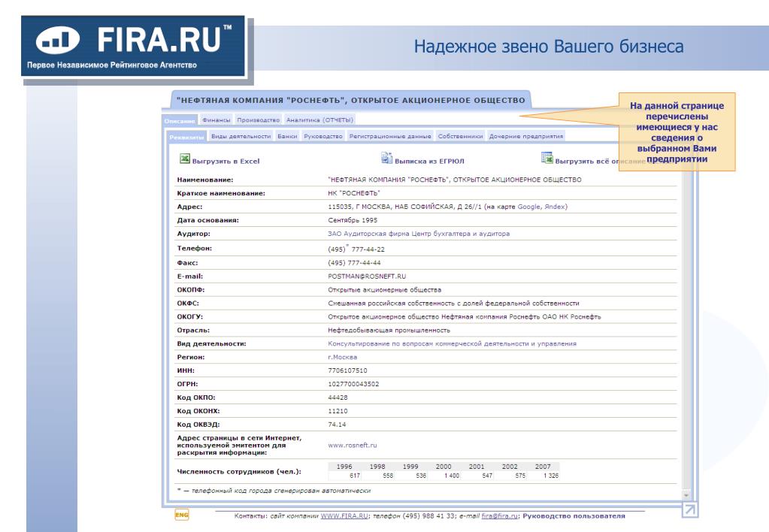This screenshot has width=769, height=532.
Task: Open the Виды деятельности sub-tab
Action: click(x=241, y=136)
